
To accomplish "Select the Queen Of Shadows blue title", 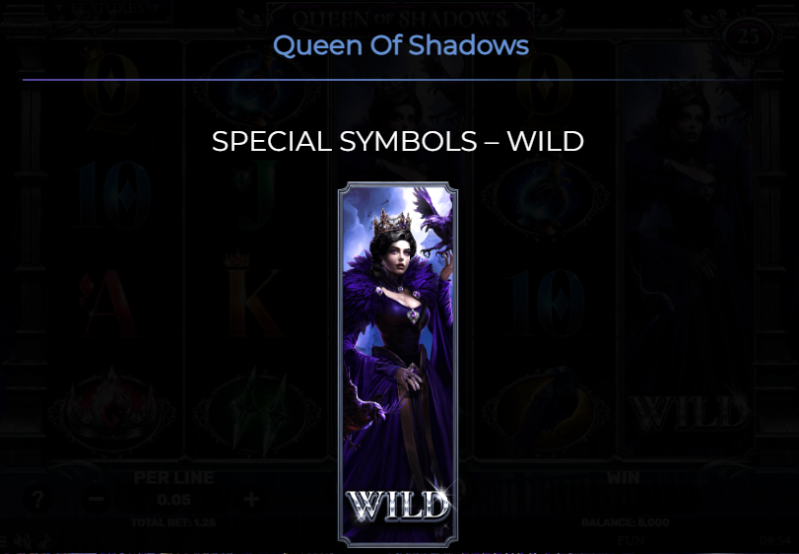I will point(401,45).
